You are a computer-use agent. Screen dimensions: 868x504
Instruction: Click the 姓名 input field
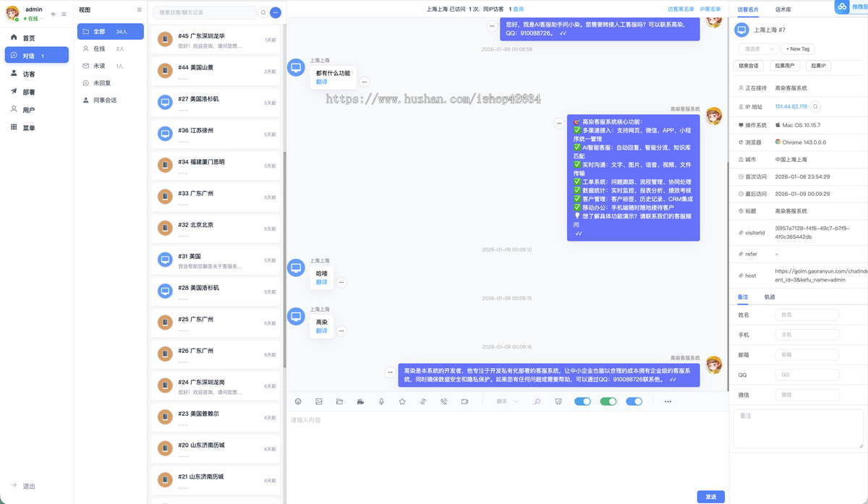click(807, 315)
